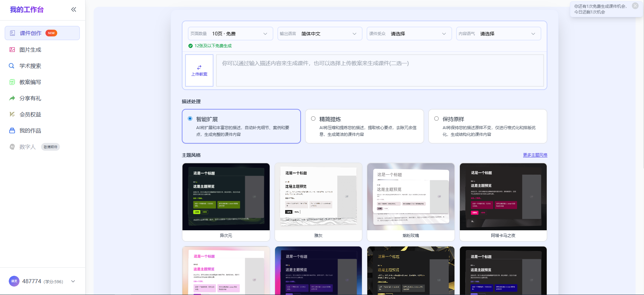
Task: Click the 图片生成 image icon
Action: pos(12,50)
